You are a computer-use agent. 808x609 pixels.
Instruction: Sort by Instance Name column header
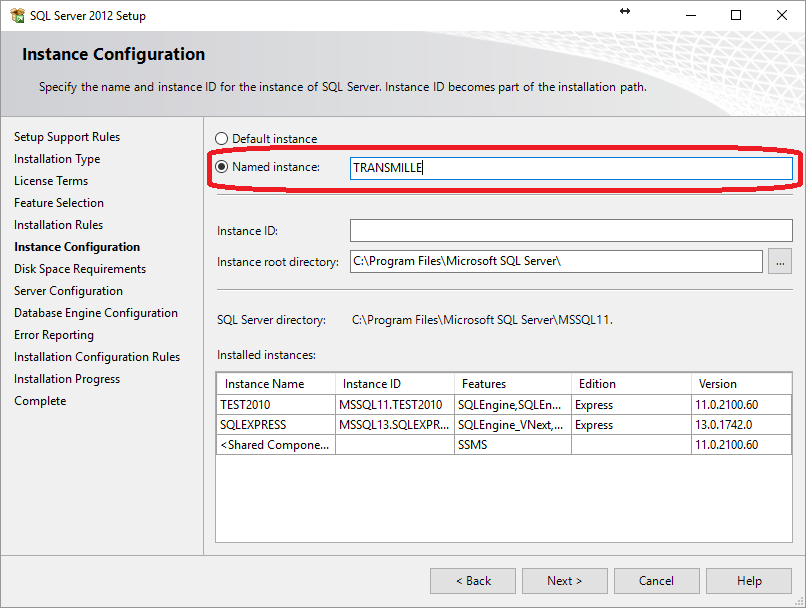click(x=276, y=384)
